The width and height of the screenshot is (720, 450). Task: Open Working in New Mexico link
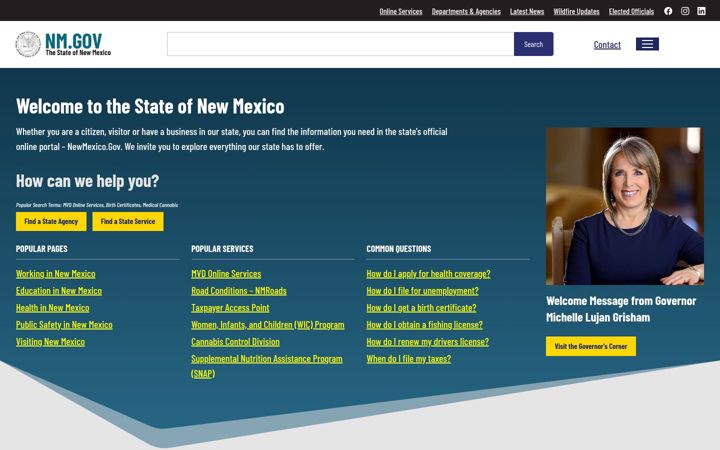[56, 274]
